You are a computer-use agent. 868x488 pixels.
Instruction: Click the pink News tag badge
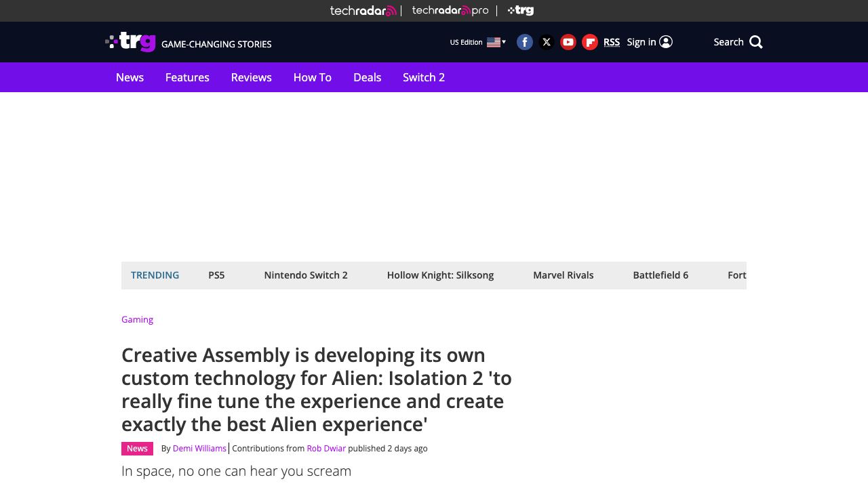click(x=137, y=449)
